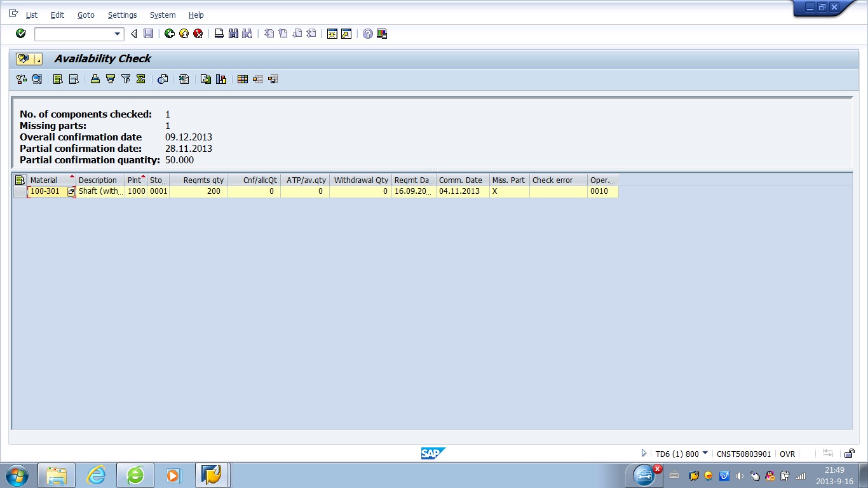Select the row selector for material 100-301
The height and width of the screenshot is (488, 868).
(x=20, y=191)
